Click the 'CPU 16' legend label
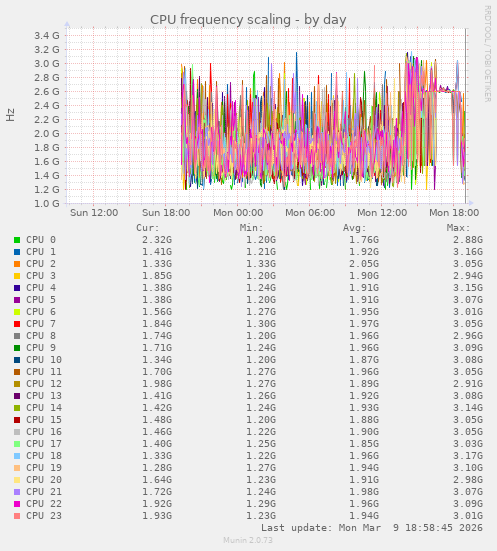 [44, 432]
